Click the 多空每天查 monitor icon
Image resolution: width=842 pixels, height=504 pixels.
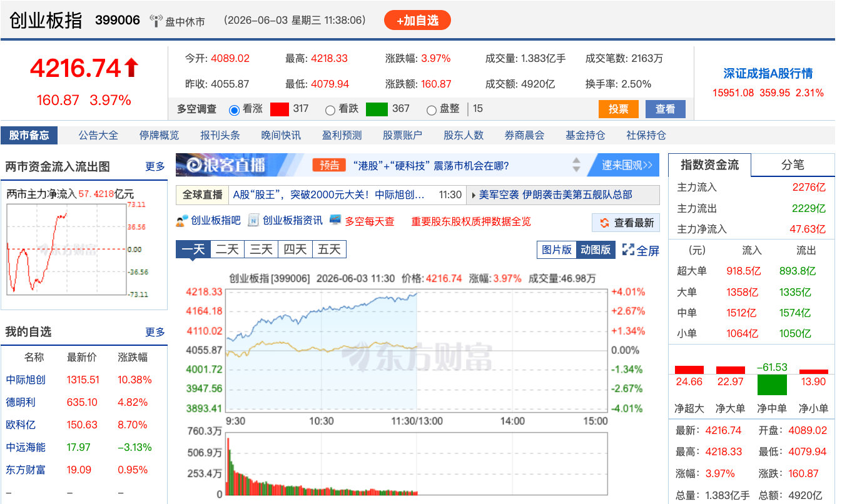tap(335, 221)
